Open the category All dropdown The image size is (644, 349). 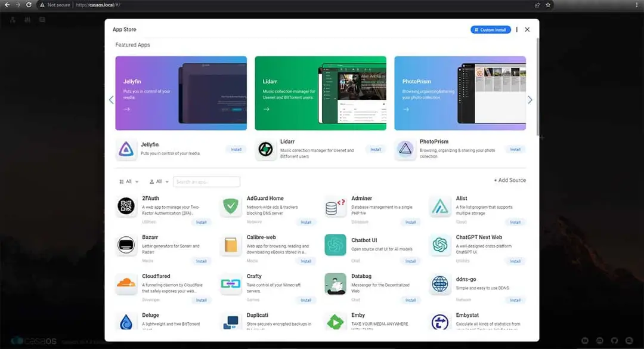(x=129, y=182)
